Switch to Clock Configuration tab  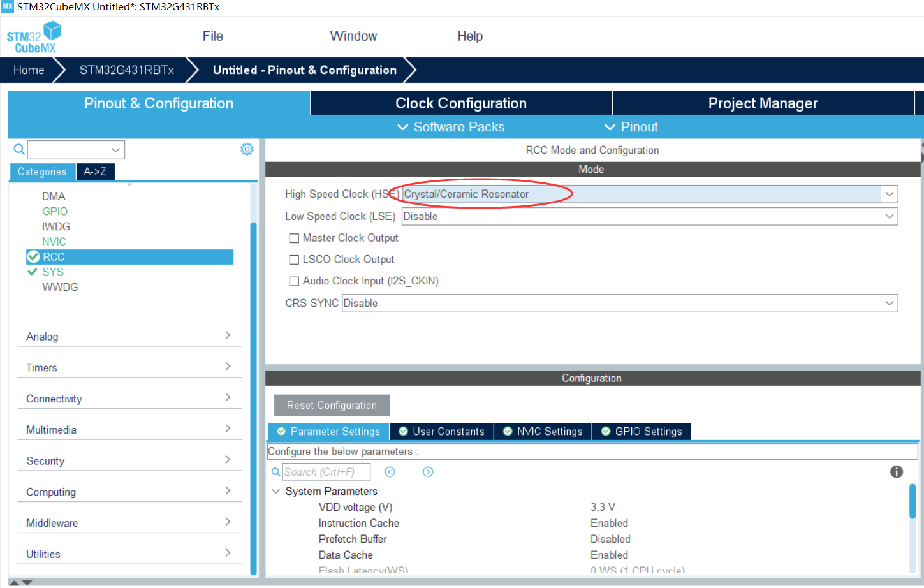(461, 103)
